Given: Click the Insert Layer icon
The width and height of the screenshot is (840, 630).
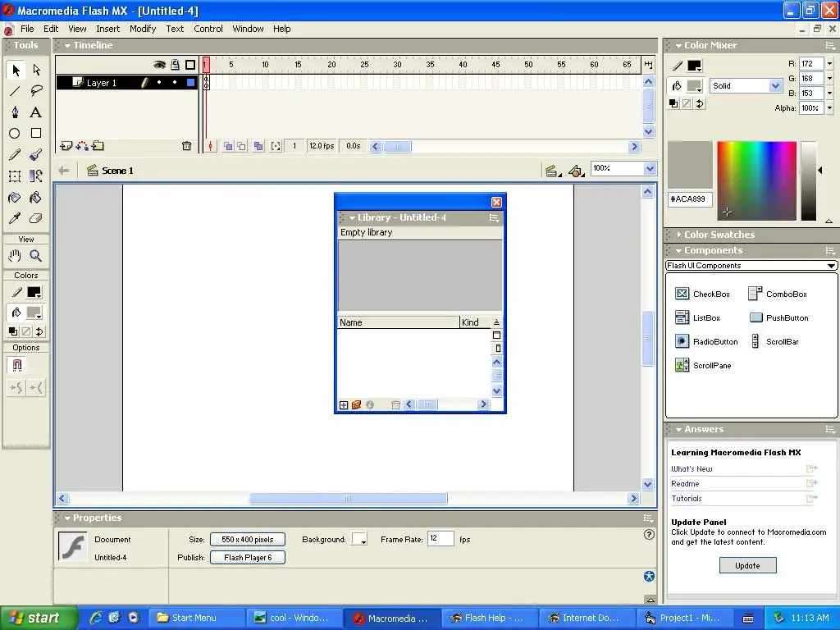Looking at the screenshot, I should 66,146.
